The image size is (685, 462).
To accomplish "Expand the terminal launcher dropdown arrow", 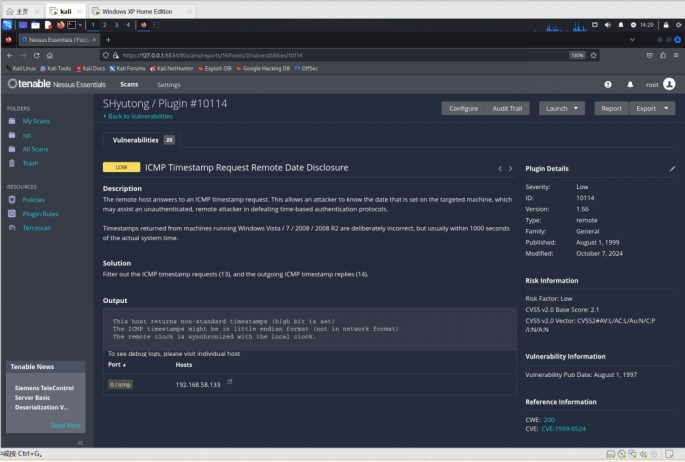I will pyautogui.click(x=80, y=25).
